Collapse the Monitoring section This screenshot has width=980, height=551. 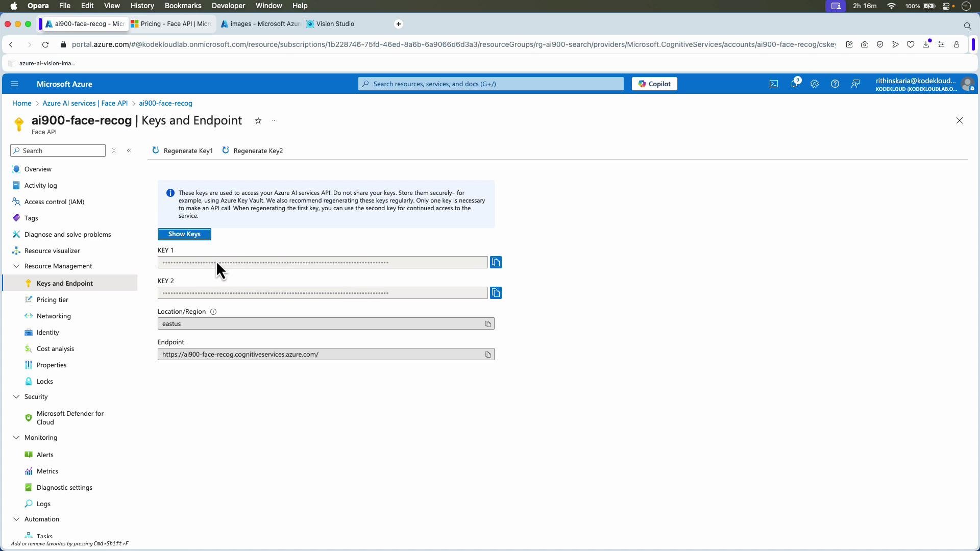coord(16,438)
